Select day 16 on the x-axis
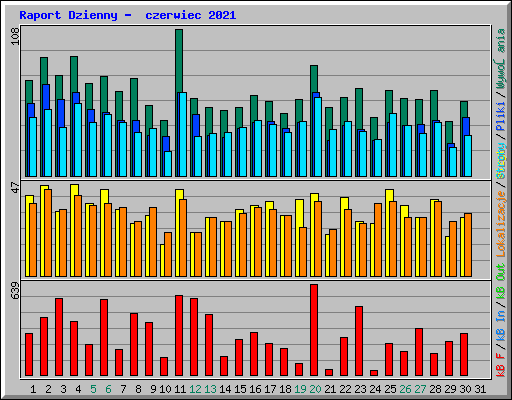 (x=255, y=389)
